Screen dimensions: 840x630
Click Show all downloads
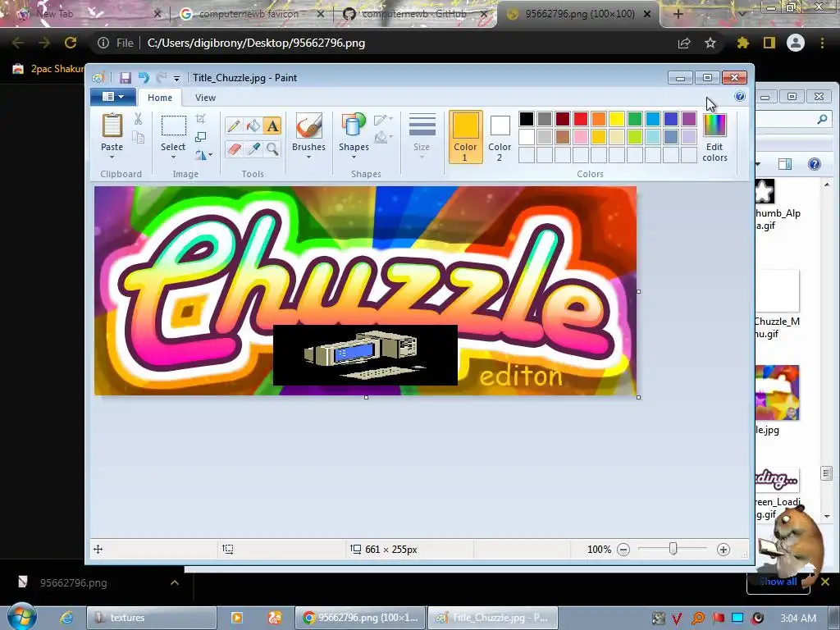click(778, 582)
